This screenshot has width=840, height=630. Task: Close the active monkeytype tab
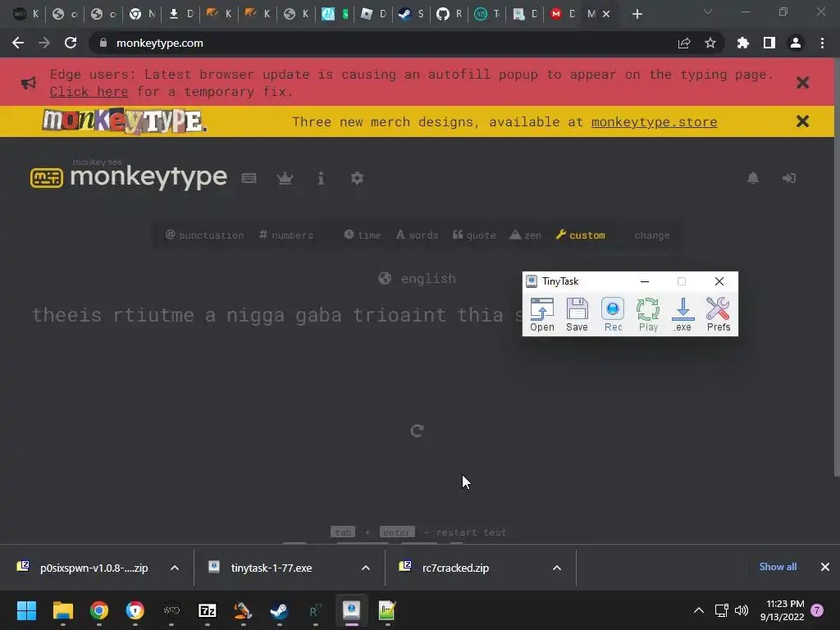pos(606,14)
